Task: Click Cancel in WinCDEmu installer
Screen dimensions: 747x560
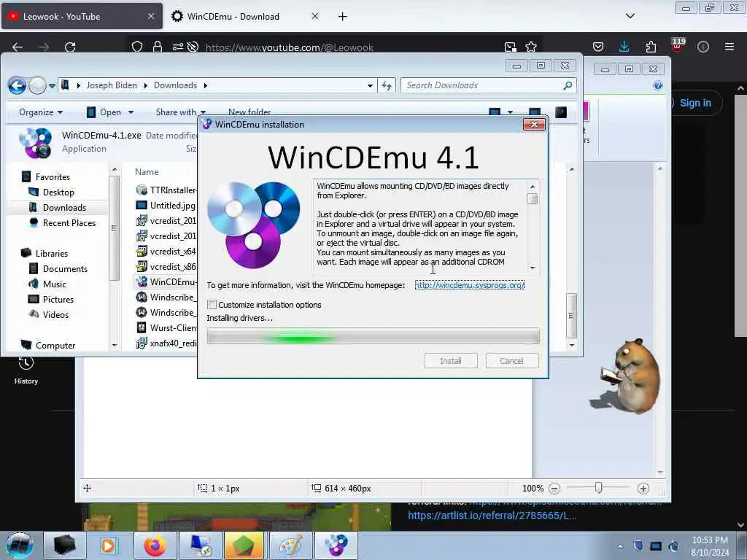Action: [512, 361]
